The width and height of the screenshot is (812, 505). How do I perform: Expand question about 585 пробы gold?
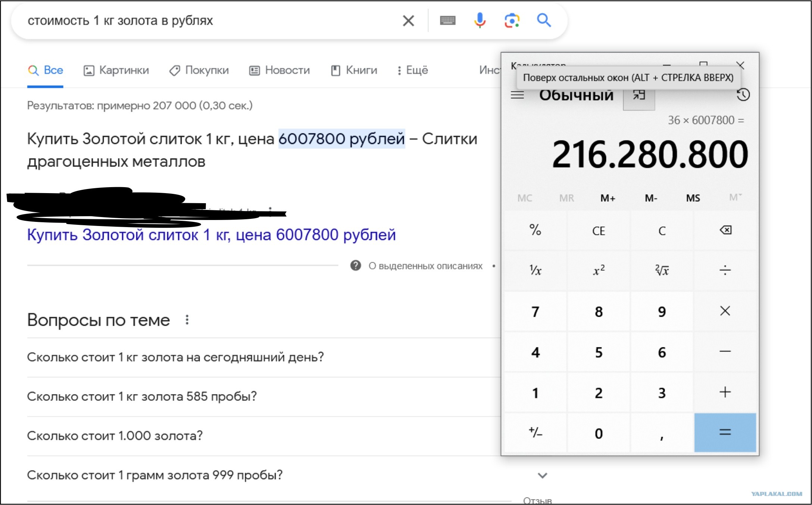point(263,397)
